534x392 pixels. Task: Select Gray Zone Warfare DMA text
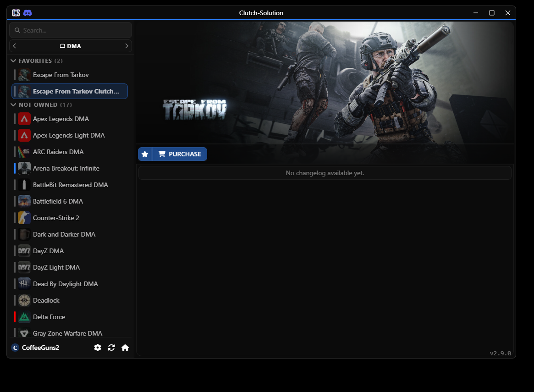(68, 333)
